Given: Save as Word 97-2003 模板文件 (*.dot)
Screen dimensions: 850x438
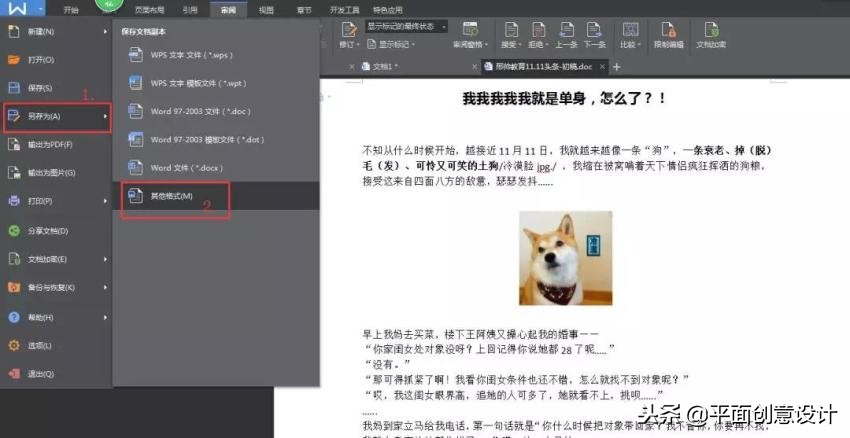Looking at the screenshot, I should (216, 139).
